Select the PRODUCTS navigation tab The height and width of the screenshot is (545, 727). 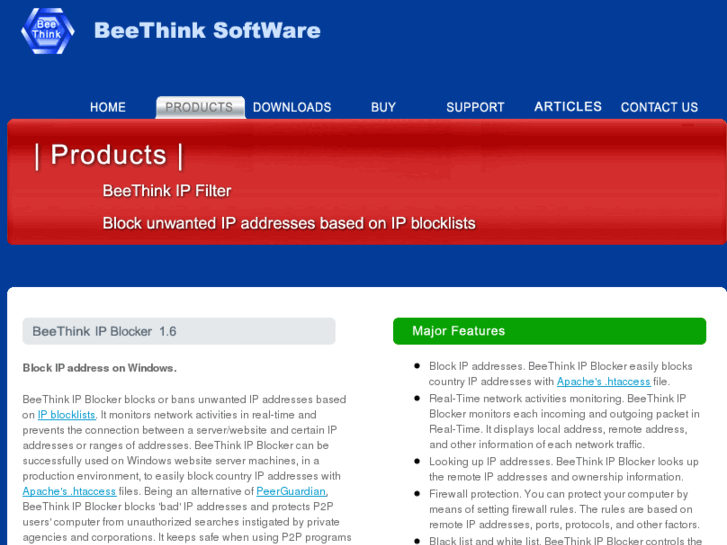(x=200, y=107)
